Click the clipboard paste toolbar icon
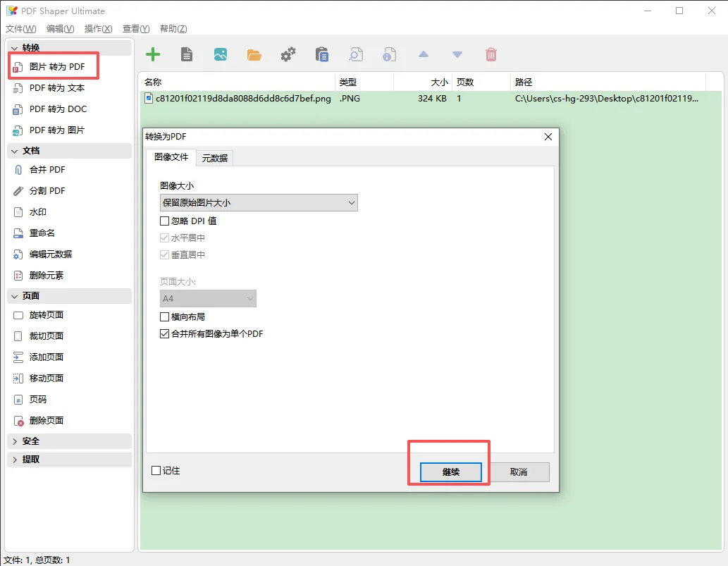This screenshot has width=728, height=566. (322, 54)
